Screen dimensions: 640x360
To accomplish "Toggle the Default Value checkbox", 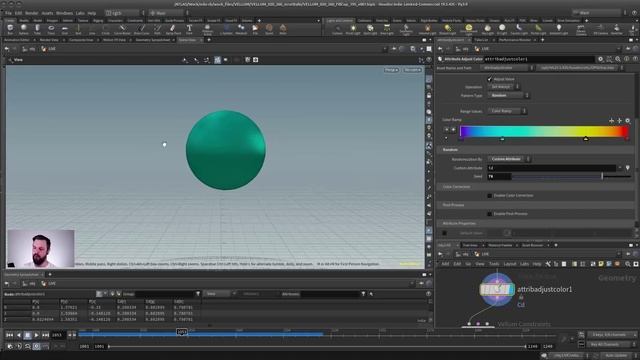I will point(444,233).
